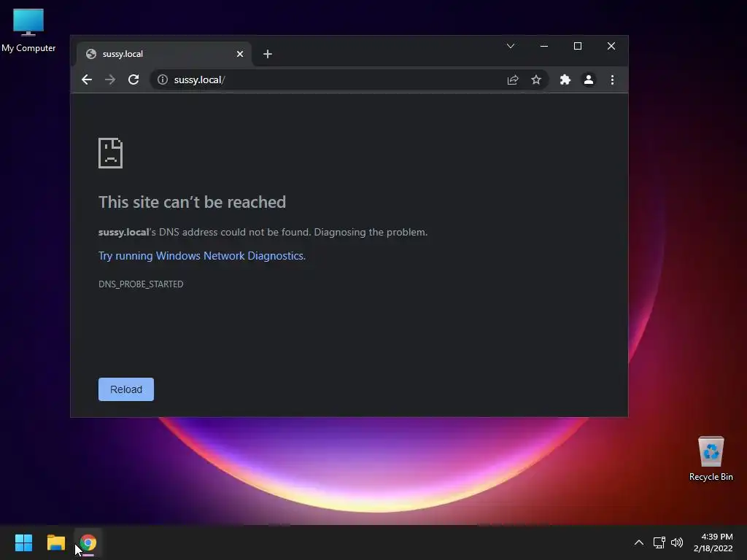747x560 pixels.
Task: Reload the page with the toolbar refresh icon
Action: (133, 79)
